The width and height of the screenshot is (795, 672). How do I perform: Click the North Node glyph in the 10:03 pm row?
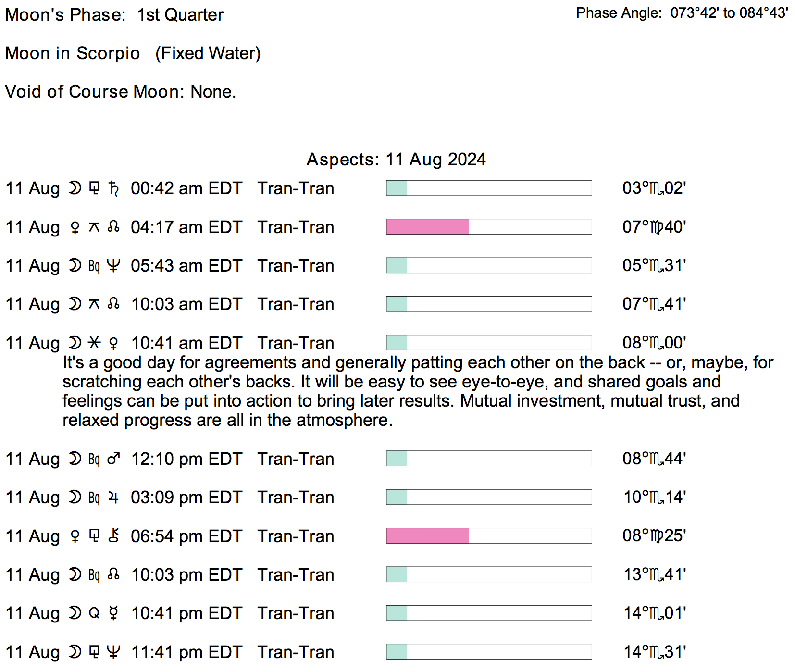113,574
